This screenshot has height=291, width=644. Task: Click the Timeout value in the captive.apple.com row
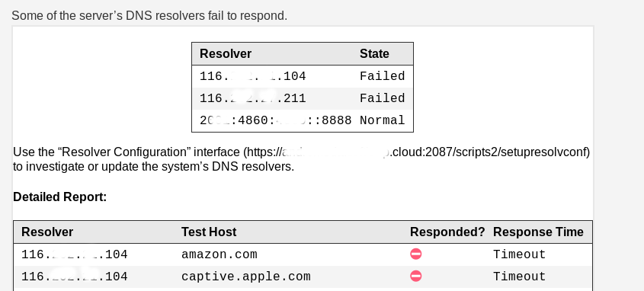(x=519, y=277)
